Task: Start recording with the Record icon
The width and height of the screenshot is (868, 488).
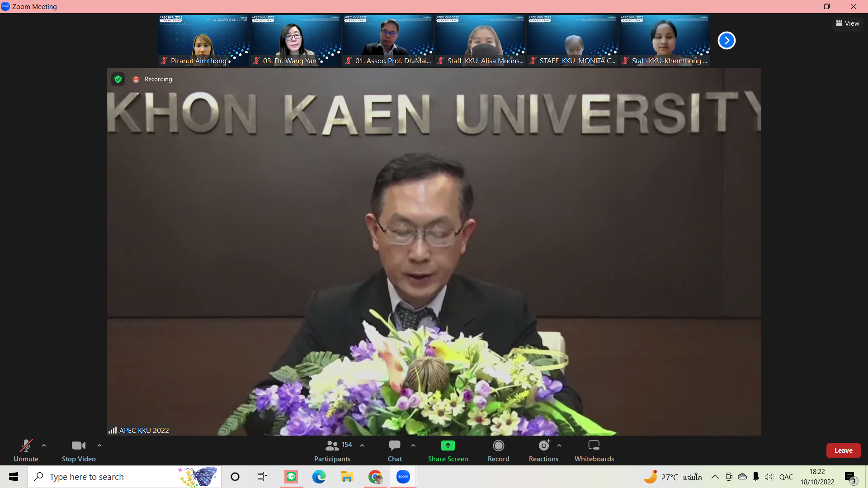Action: [x=498, y=446]
